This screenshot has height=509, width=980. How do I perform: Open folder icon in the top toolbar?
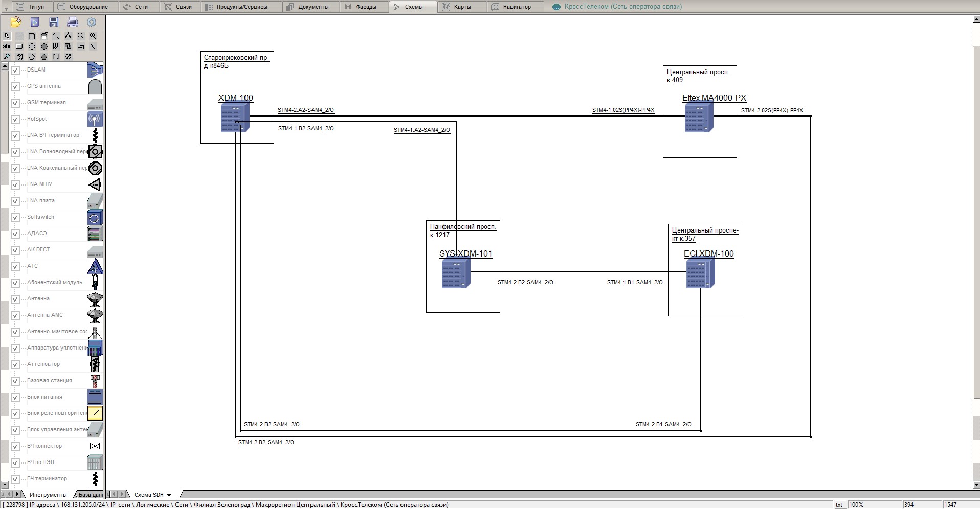[x=16, y=22]
